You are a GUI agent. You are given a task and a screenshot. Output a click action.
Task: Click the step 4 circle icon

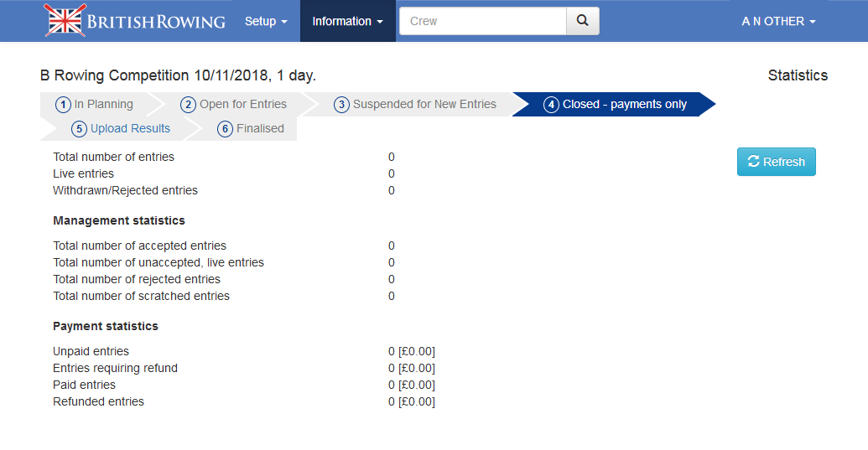tap(551, 105)
